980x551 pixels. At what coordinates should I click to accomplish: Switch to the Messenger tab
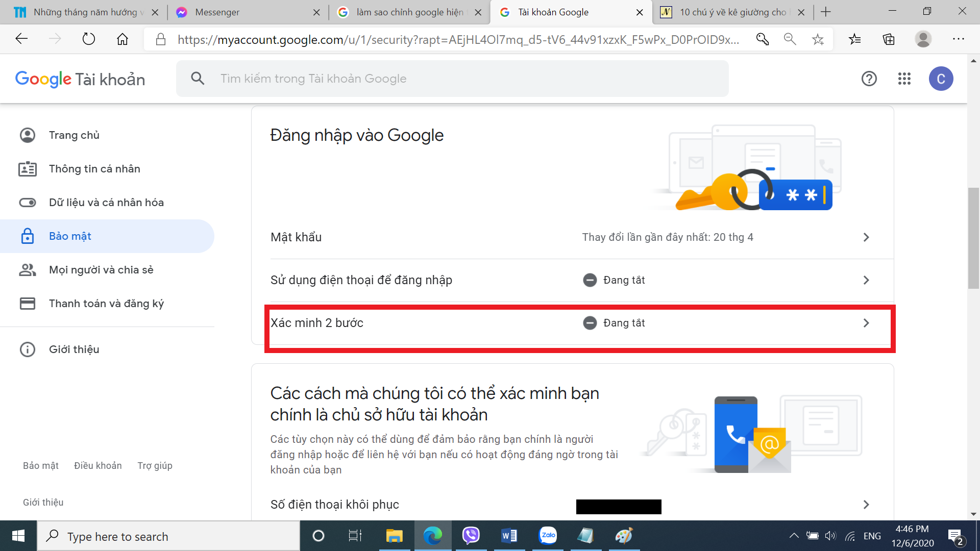pyautogui.click(x=248, y=12)
